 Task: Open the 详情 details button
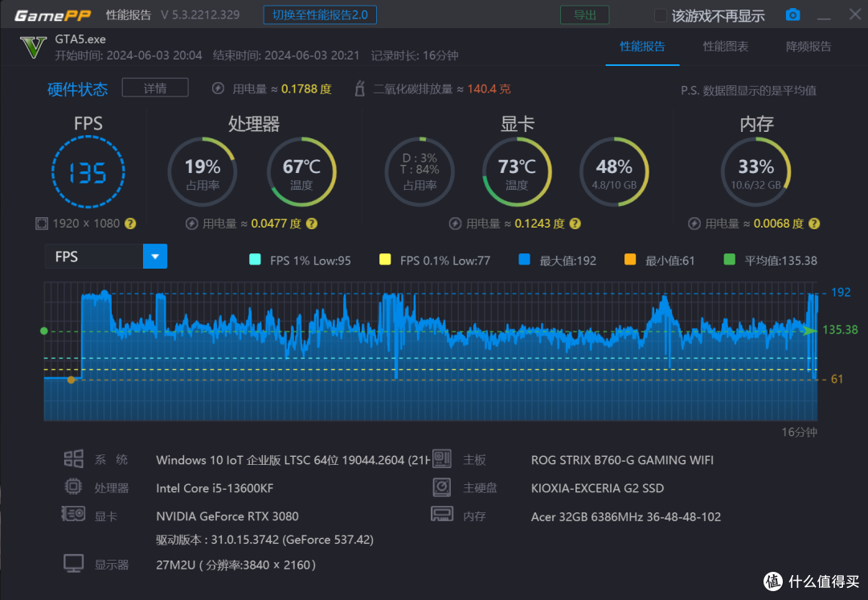[155, 88]
